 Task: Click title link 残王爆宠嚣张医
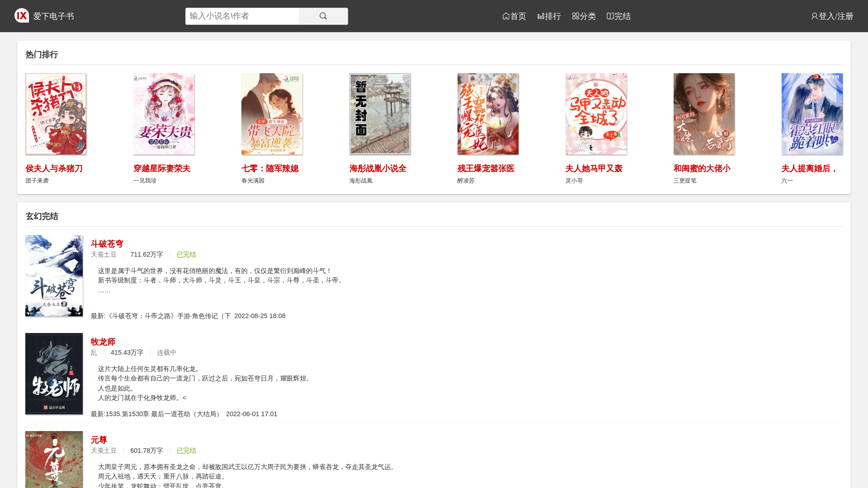pyautogui.click(x=486, y=169)
